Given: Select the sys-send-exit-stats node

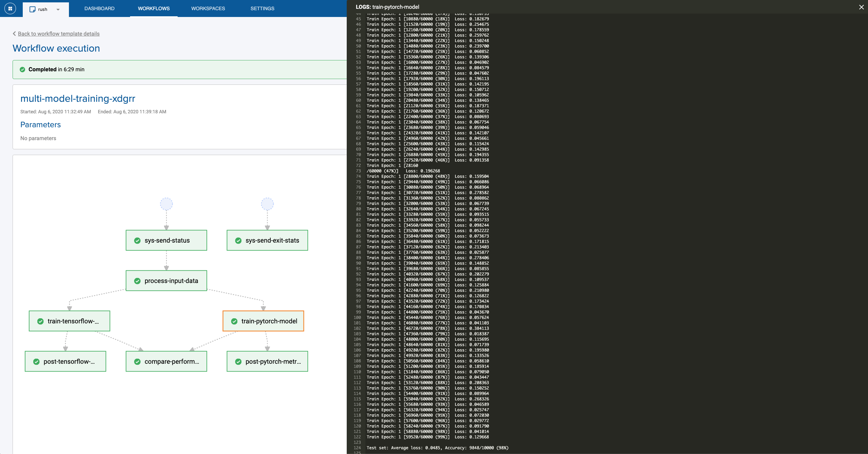Looking at the screenshot, I should coord(267,240).
